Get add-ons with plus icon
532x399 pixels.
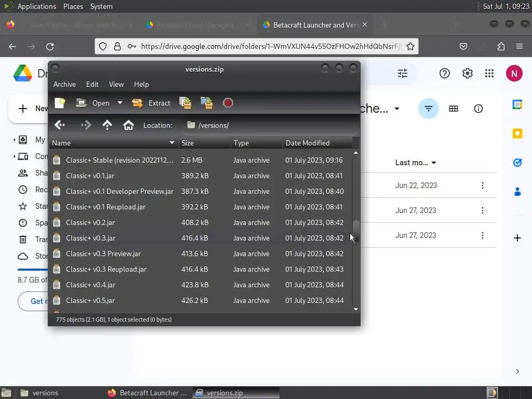click(517, 238)
